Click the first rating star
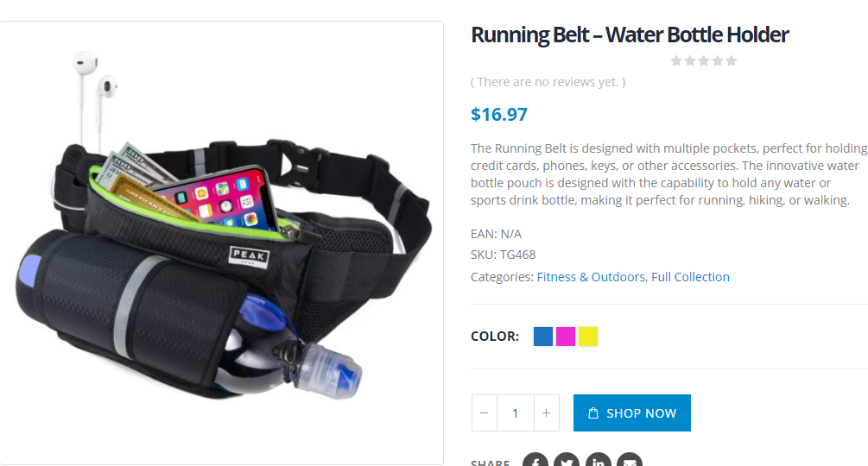This screenshot has height=466, width=868. point(676,60)
